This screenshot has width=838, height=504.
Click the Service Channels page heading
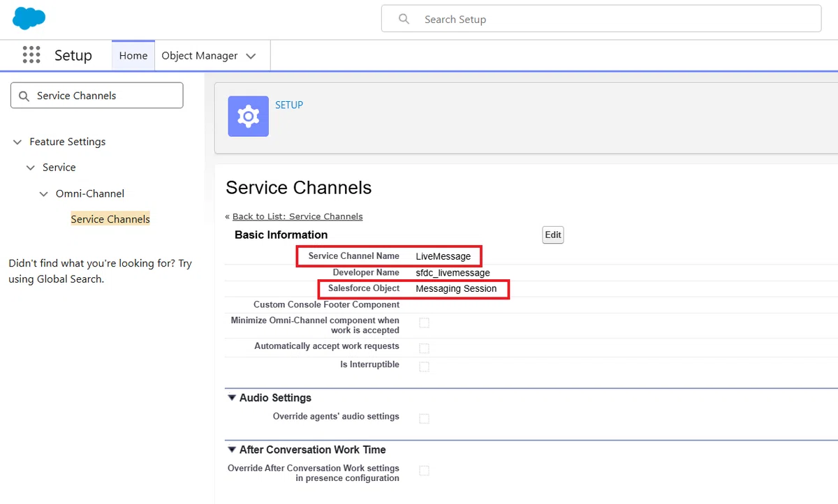pyautogui.click(x=299, y=188)
